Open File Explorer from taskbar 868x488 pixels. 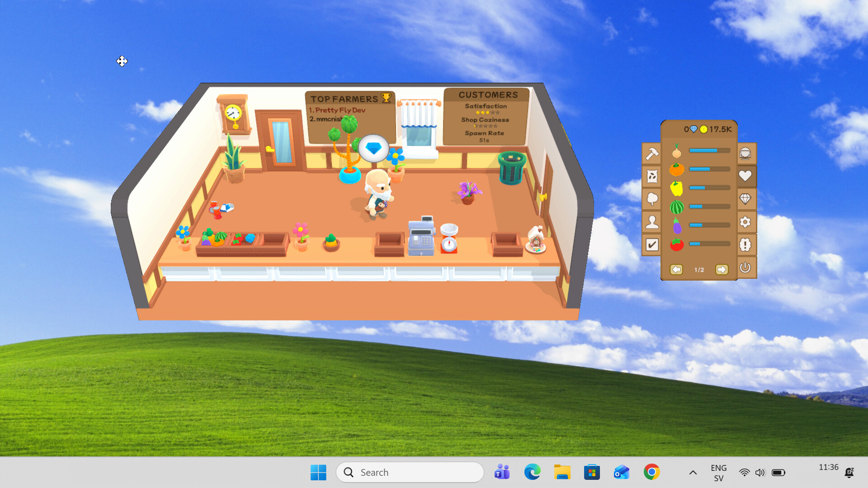click(x=562, y=472)
